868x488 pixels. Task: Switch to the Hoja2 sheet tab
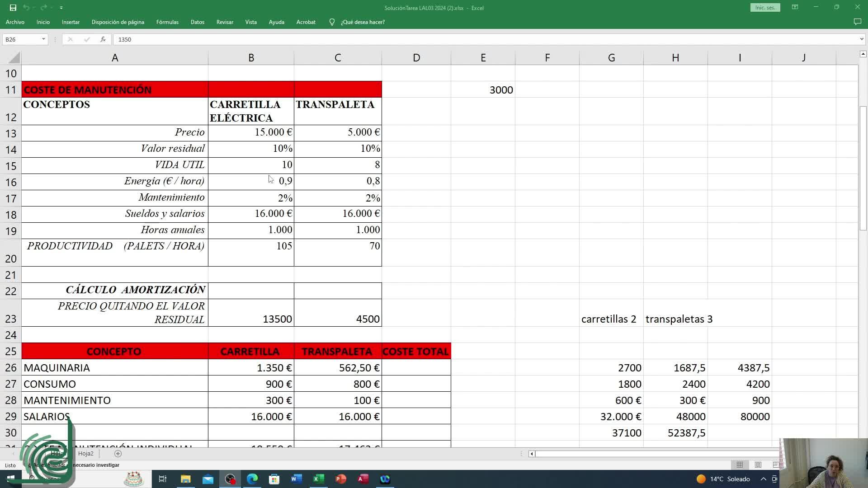pyautogui.click(x=85, y=454)
